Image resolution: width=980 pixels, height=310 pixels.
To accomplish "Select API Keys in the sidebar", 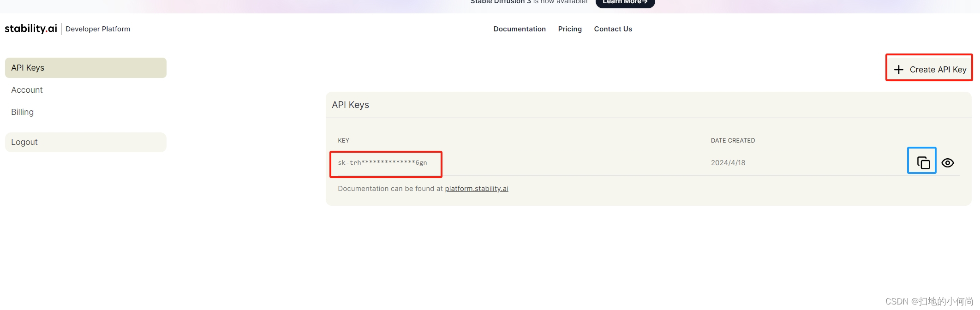I will (86, 68).
